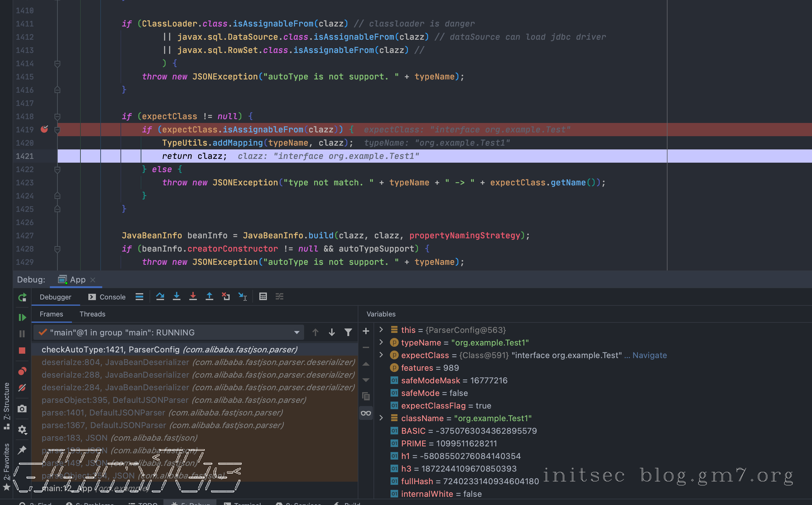Click the Step Out icon
This screenshot has height=505, width=812.
[x=209, y=297]
